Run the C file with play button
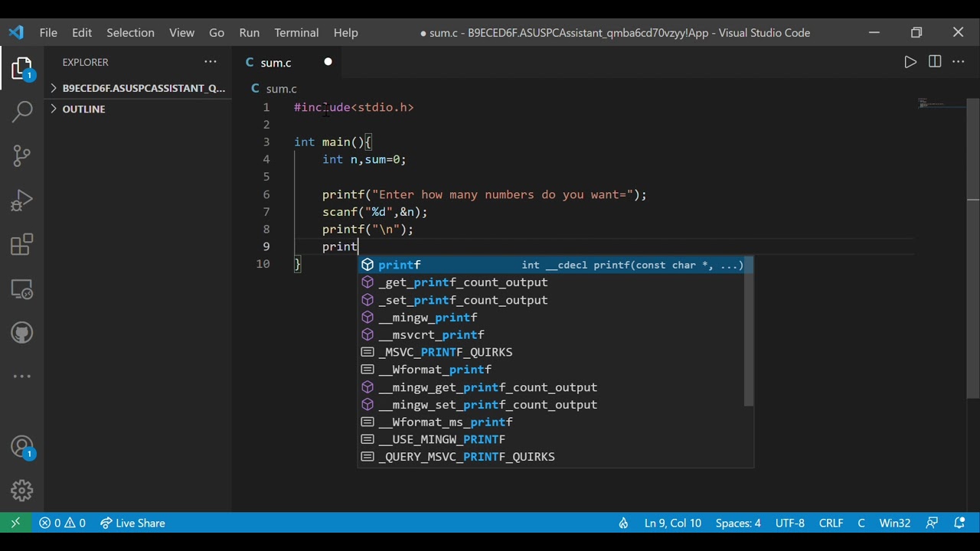This screenshot has width=980, height=551. (x=910, y=62)
